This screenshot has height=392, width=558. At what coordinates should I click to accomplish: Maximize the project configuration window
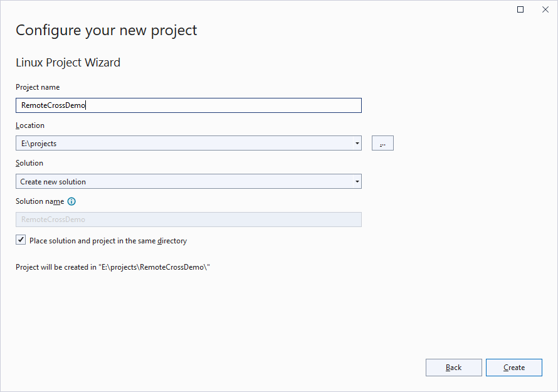click(x=520, y=9)
